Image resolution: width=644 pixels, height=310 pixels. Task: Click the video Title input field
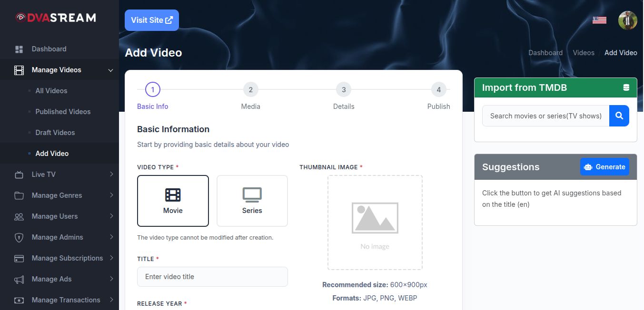(x=212, y=277)
